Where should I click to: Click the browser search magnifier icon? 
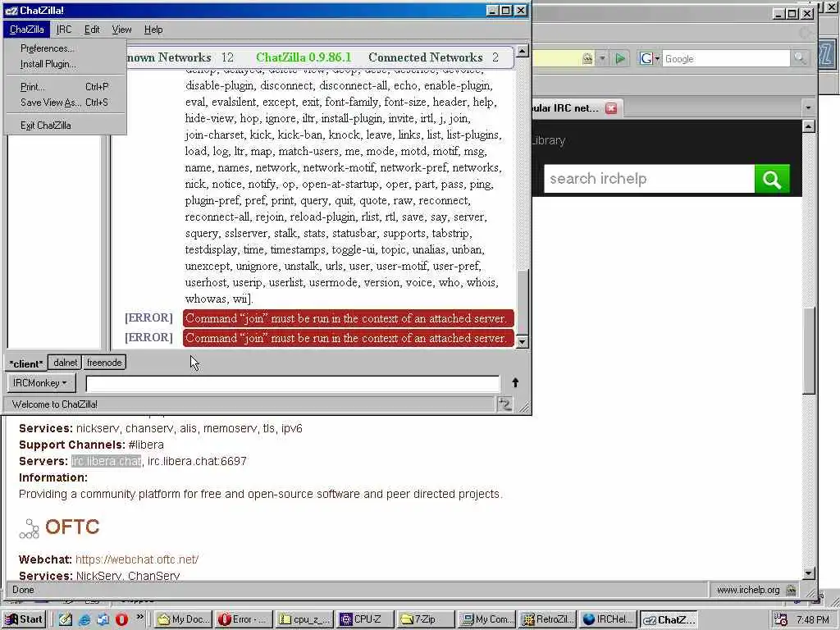(800, 58)
